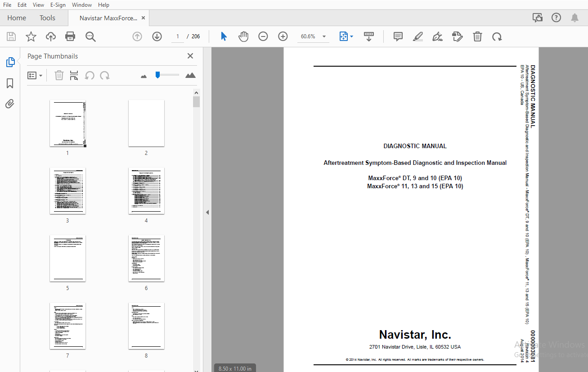The width and height of the screenshot is (588, 372).
Task: Print the document using printer icon
Action: pyautogui.click(x=70, y=36)
